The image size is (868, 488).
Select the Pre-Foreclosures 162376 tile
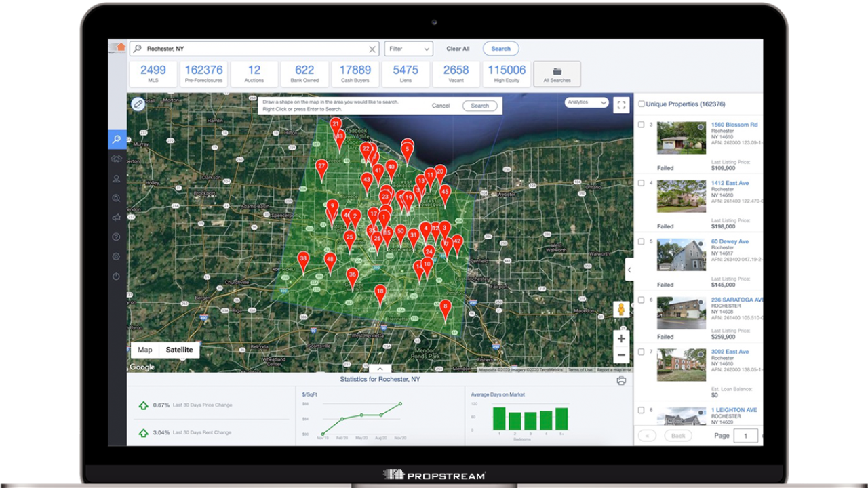coord(204,74)
